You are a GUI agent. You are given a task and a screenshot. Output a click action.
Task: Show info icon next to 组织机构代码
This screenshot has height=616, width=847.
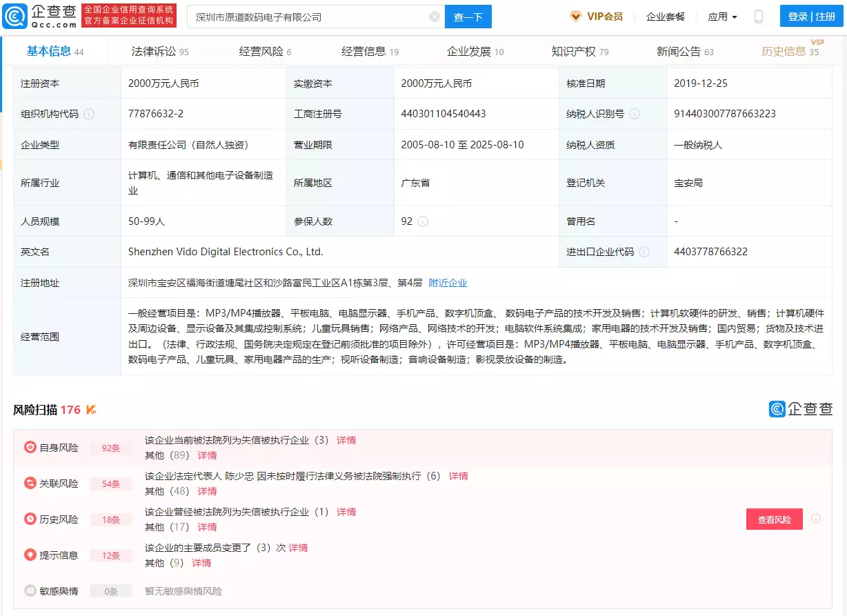point(89,114)
